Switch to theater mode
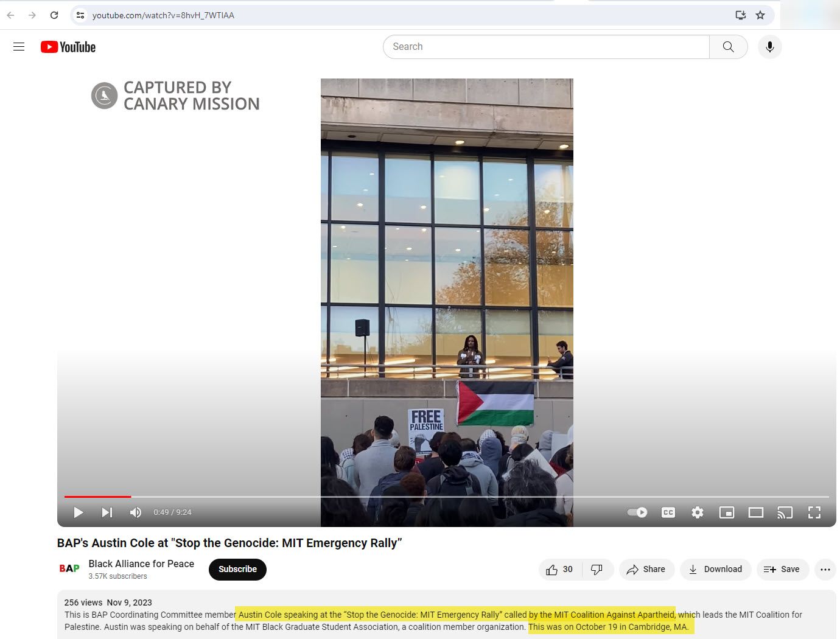Screen dimensions: 840x639 coord(755,512)
